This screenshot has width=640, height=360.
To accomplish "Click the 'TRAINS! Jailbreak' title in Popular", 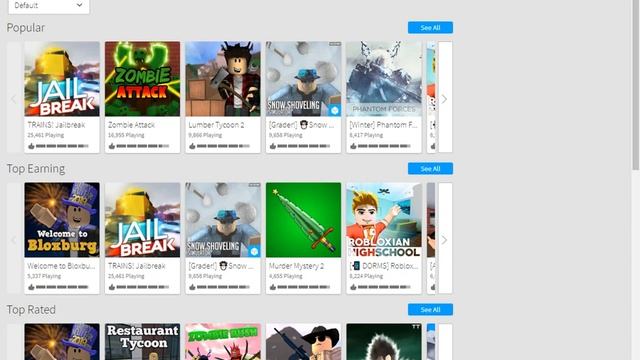I will [x=56, y=125].
